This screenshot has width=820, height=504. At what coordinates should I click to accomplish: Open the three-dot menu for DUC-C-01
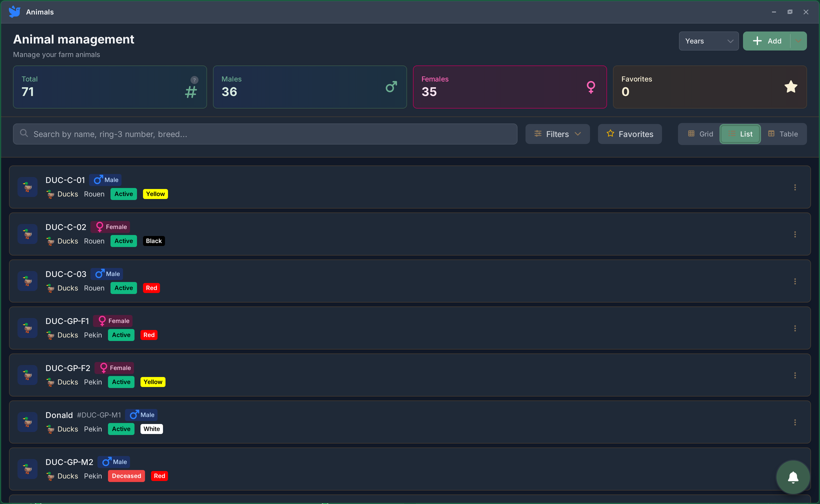pos(795,187)
